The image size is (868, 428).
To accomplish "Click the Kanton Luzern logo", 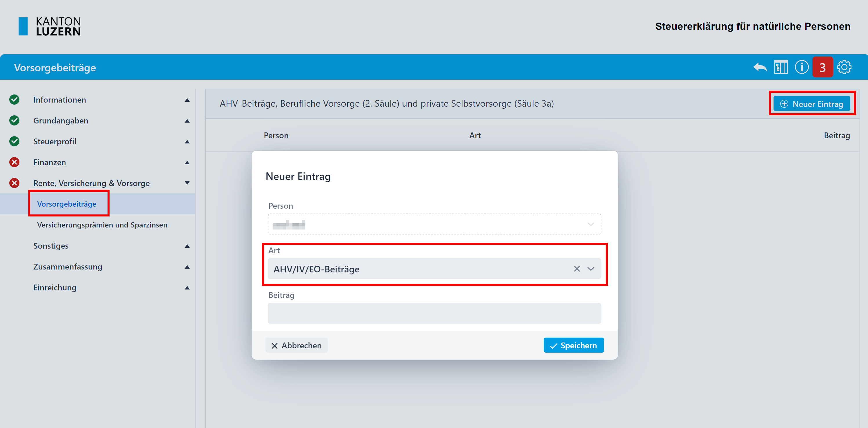I will (x=50, y=26).
